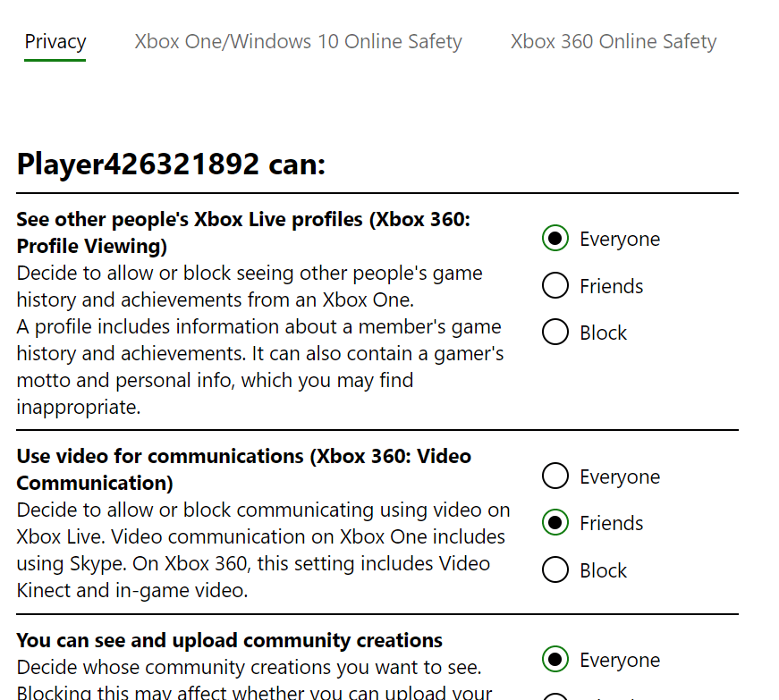
Task: Keep Everyone selected for profile viewing
Action: tap(555, 238)
